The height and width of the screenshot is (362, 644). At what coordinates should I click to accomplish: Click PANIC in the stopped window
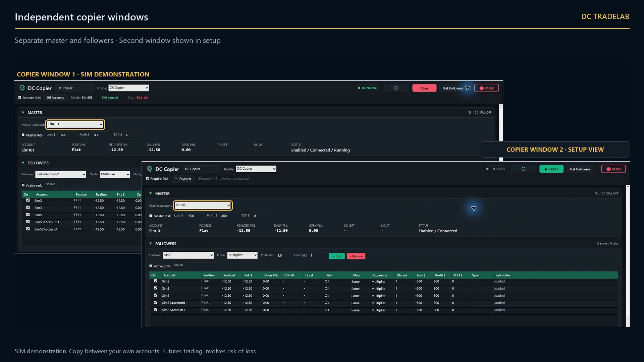613,169
